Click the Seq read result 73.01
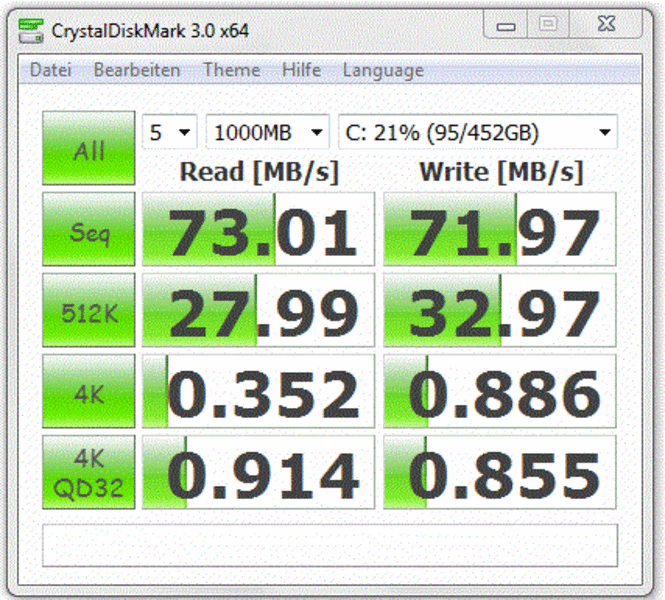Image resolution: width=665 pixels, height=600 pixels. point(258,231)
